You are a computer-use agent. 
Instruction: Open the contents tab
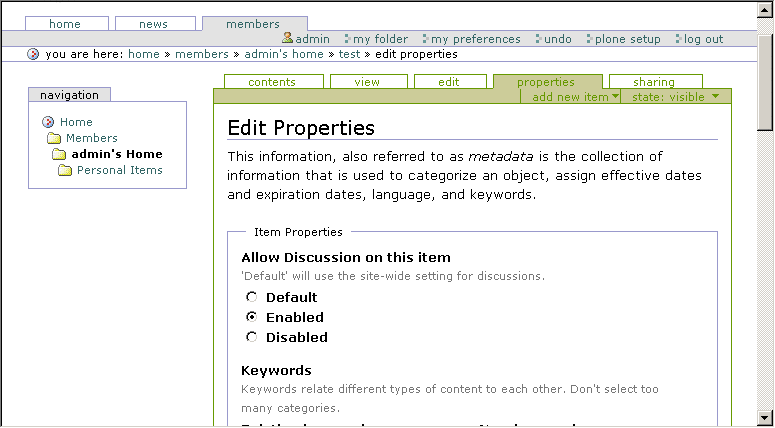[271, 82]
